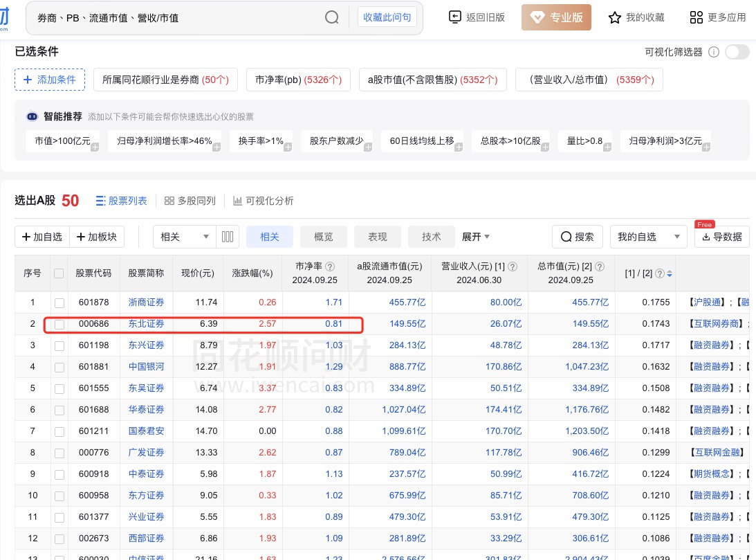The width and height of the screenshot is (756, 560).
Task: Add 归母净利润>3亿元 condition via plus icon
Action: pyautogui.click(x=706, y=147)
